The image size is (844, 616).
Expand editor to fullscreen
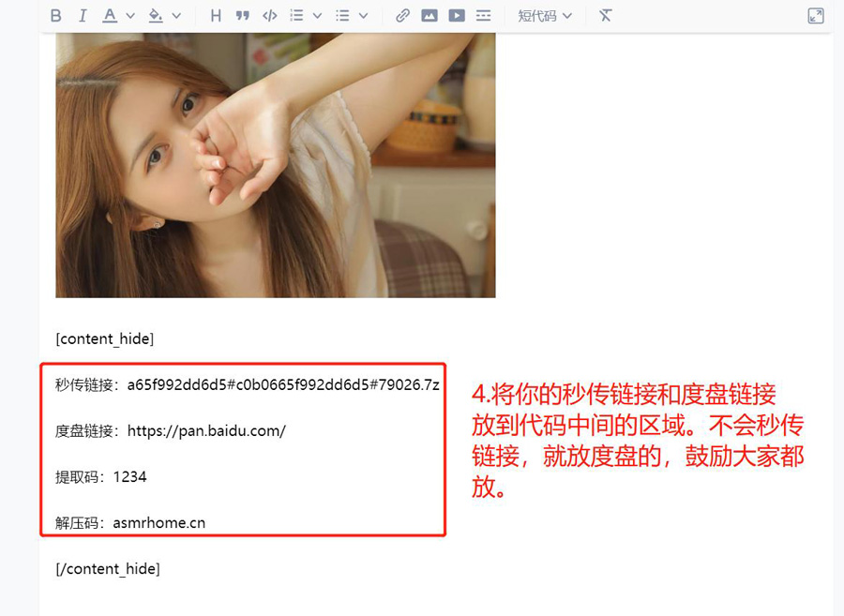tap(816, 16)
